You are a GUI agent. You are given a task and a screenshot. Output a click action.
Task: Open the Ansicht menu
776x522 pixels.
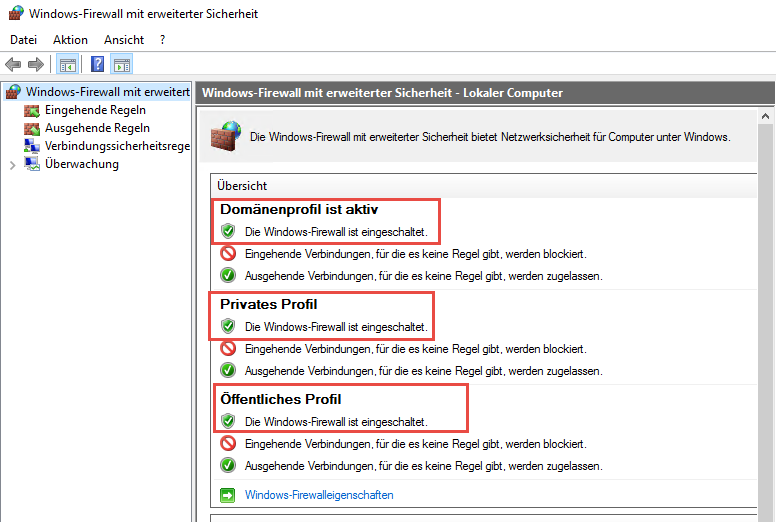[x=124, y=40]
